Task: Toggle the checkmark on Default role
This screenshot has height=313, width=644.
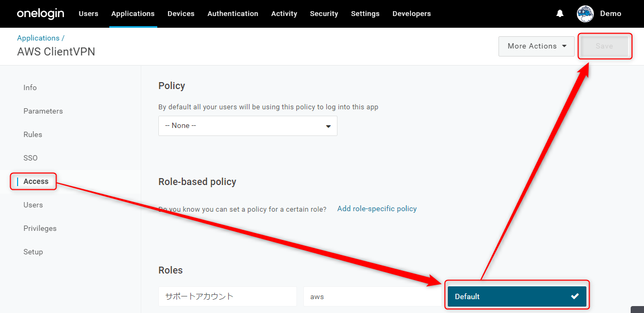Action: 575,296
